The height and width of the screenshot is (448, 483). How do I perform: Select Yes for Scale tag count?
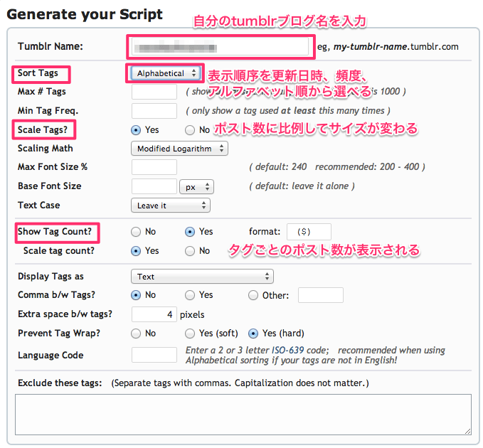point(136,251)
